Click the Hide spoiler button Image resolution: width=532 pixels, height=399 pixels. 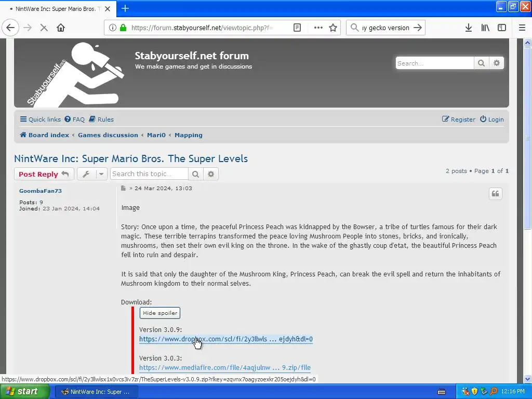click(x=160, y=313)
